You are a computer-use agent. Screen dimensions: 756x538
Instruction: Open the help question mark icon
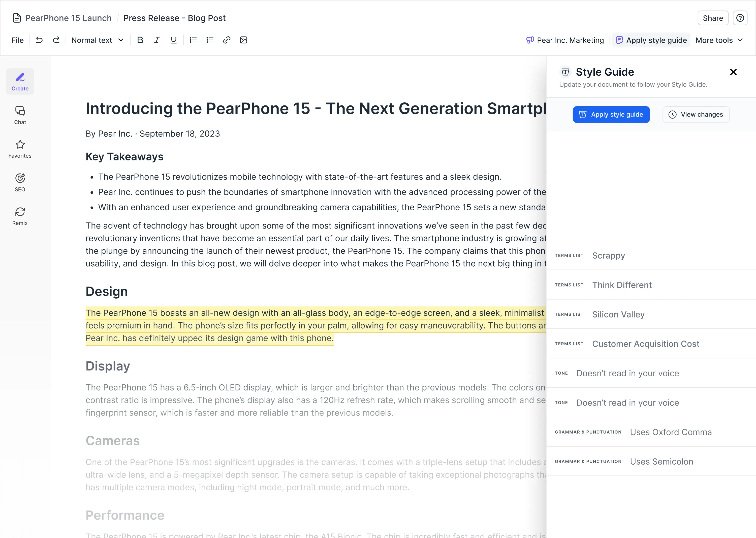tap(740, 18)
